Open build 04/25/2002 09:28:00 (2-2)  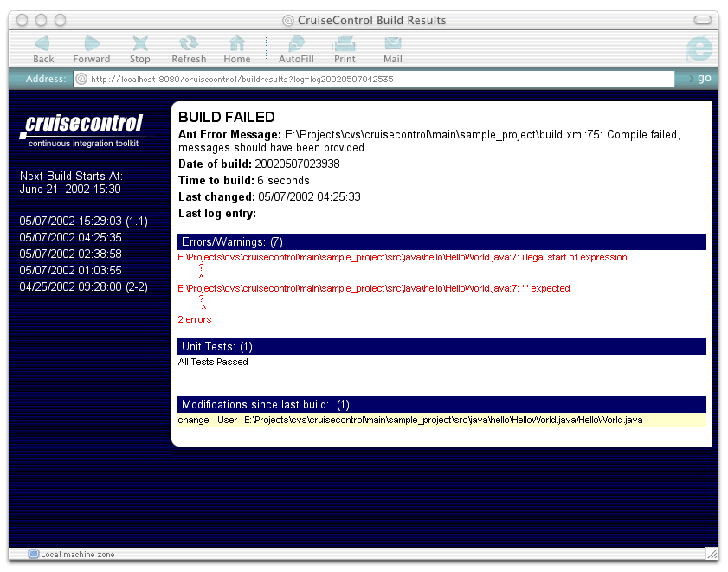click(84, 286)
